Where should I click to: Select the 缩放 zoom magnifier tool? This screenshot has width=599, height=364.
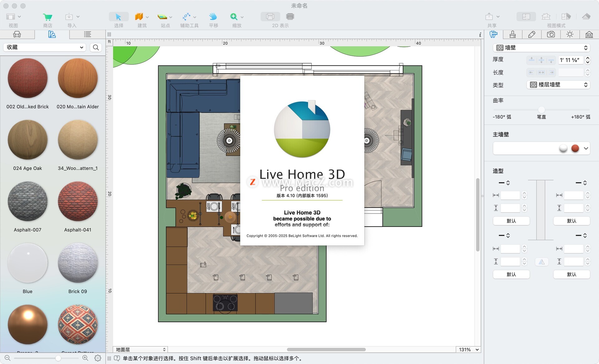click(234, 17)
